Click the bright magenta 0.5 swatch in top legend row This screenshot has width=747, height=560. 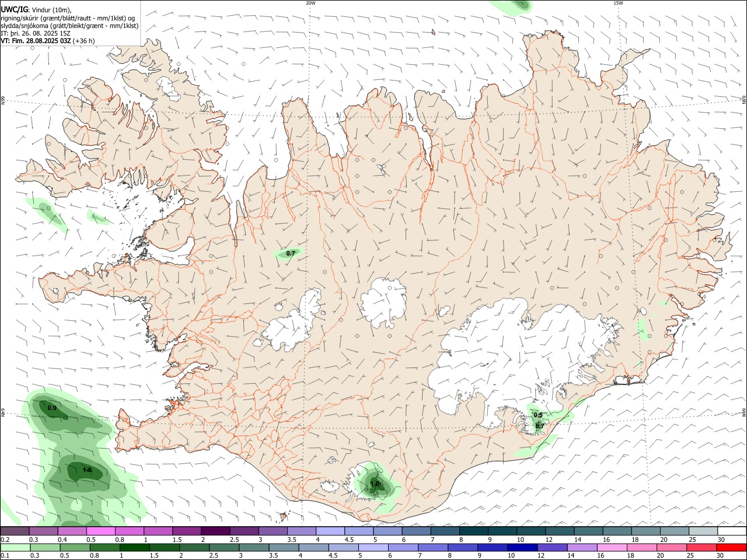click(100, 531)
